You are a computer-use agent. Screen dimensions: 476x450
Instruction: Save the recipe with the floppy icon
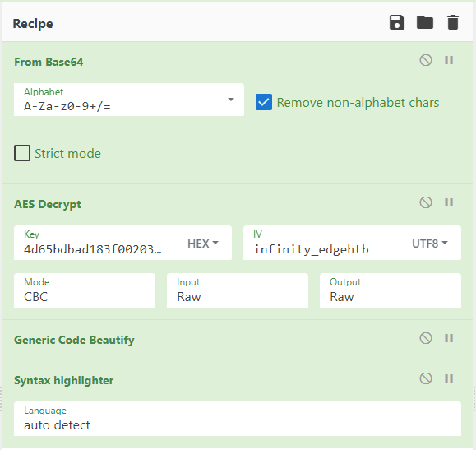pos(397,22)
